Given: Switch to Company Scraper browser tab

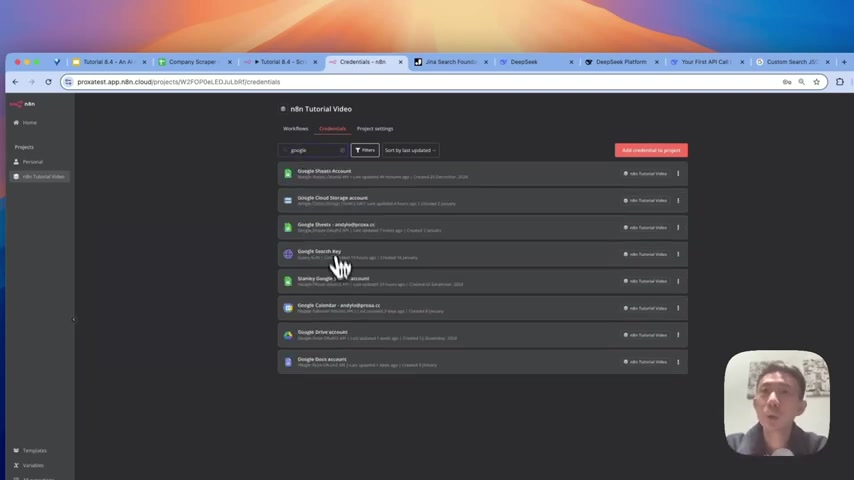Looking at the screenshot, I should 195,62.
